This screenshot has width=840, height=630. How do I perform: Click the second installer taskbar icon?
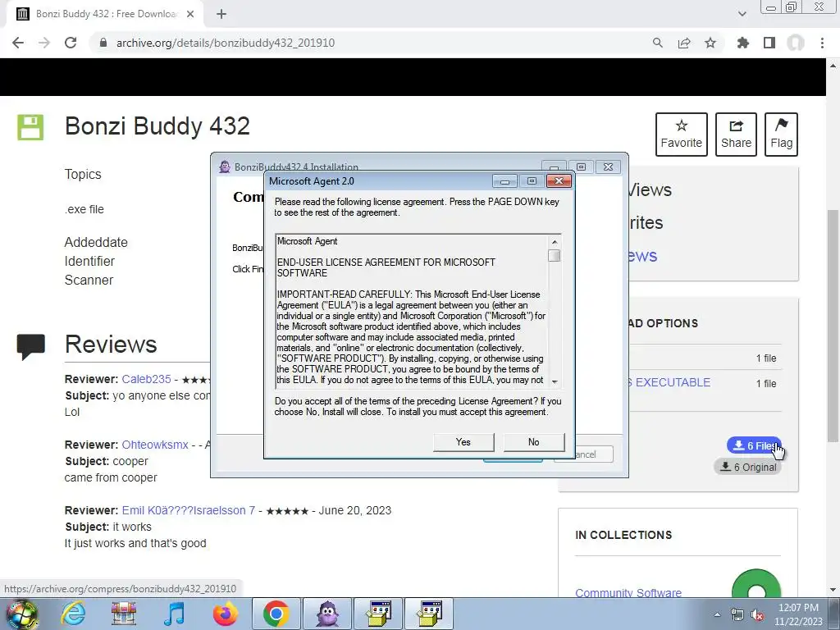[429, 614]
